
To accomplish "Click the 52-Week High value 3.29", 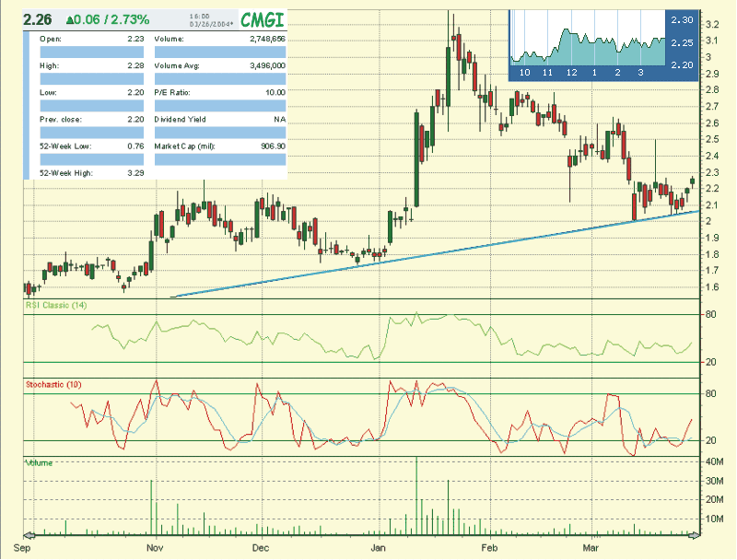I will point(135,173).
